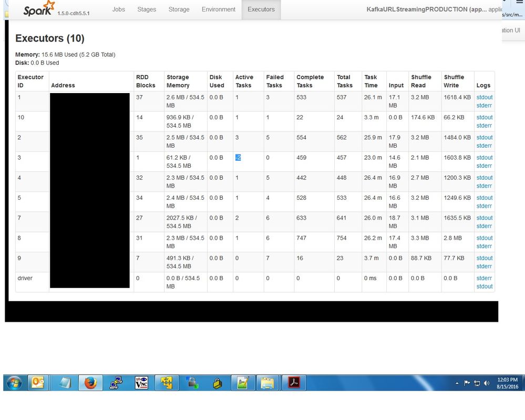View stderr log for executor 4

484,186
